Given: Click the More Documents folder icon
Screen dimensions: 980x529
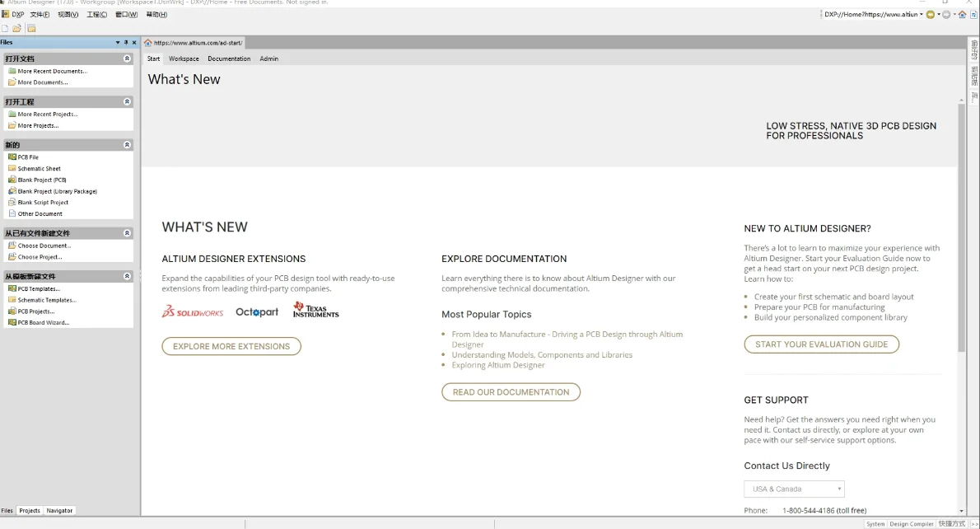Looking at the screenshot, I should click(x=12, y=82).
